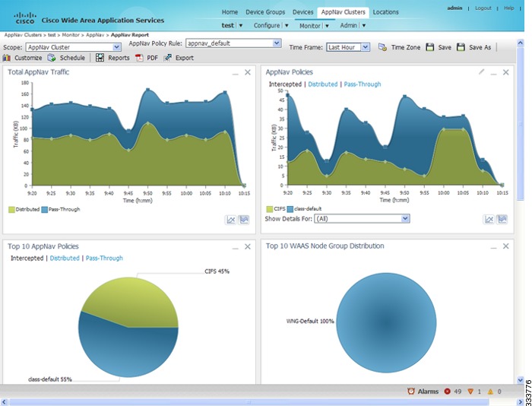Click the CIFS legend color swatch
The image size is (532, 406).
[x=270, y=209]
